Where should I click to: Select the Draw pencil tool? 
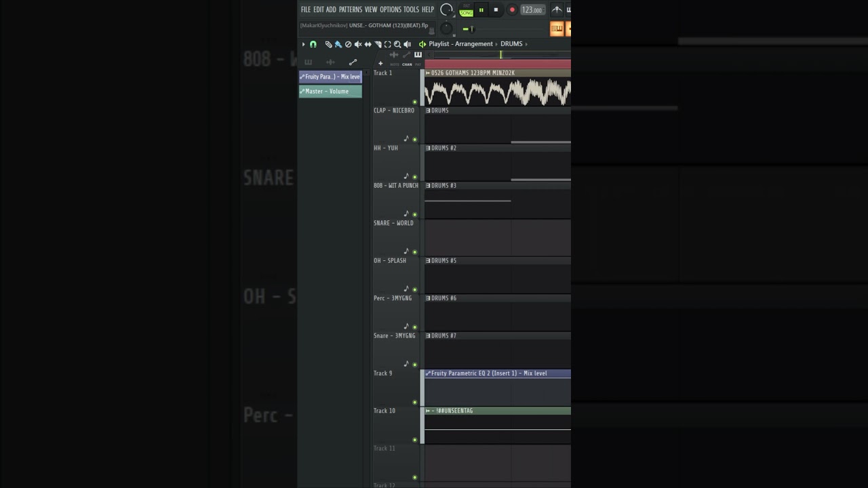[329, 44]
